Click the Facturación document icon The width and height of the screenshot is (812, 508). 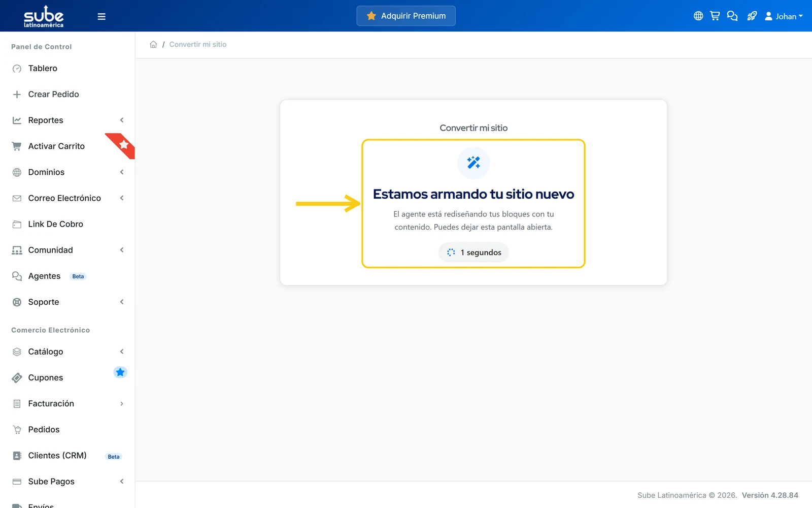17,404
